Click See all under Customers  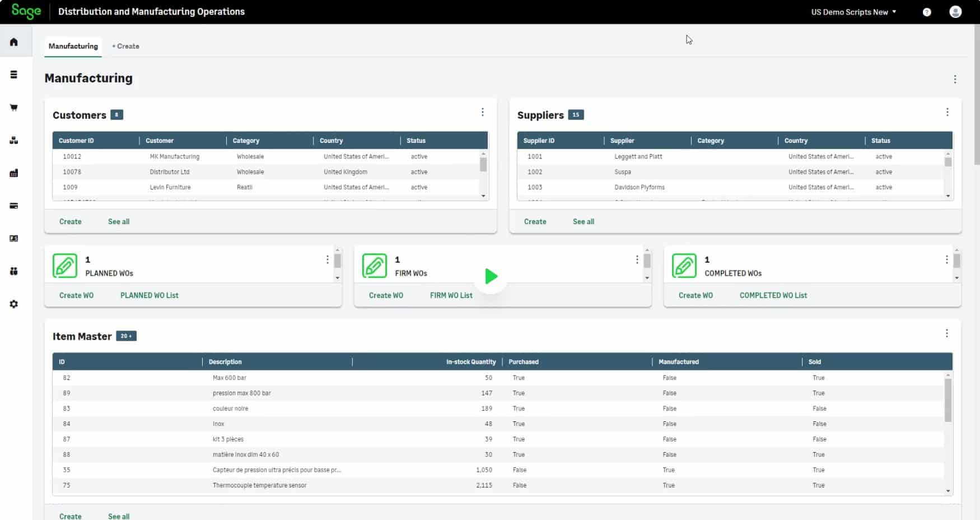(119, 221)
